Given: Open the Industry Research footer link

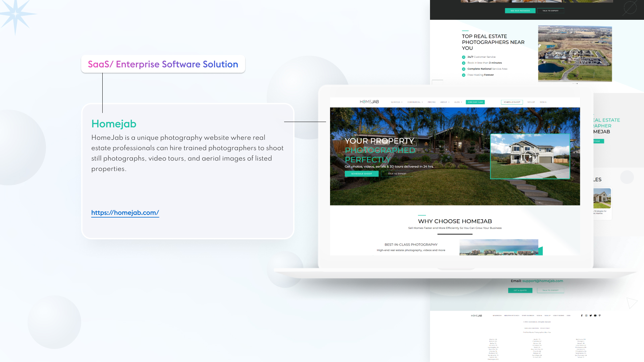Looking at the screenshot, I should (x=512, y=316).
